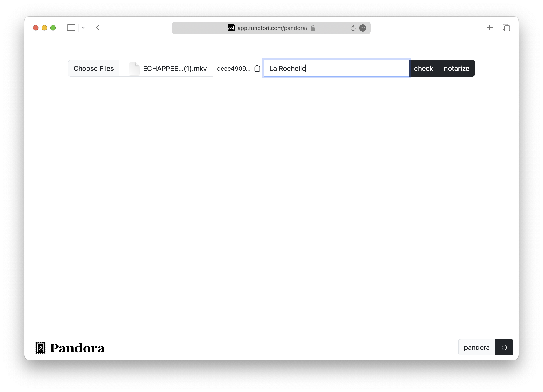The height and width of the screenshot is (392, 543).
Task: Toggle the browser sidebar
Action: pos(71,28)
